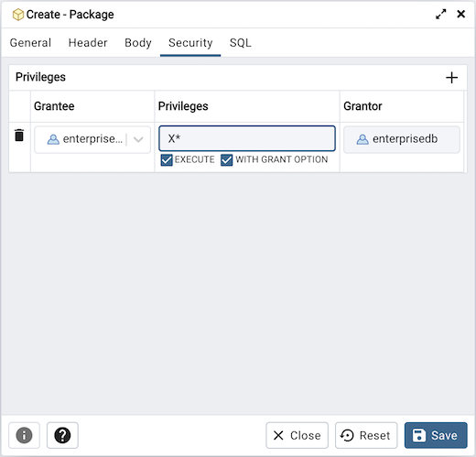The width and height of the screenshot is (476, 457).
Task: Switch to the Header tab
Action: 88,43
